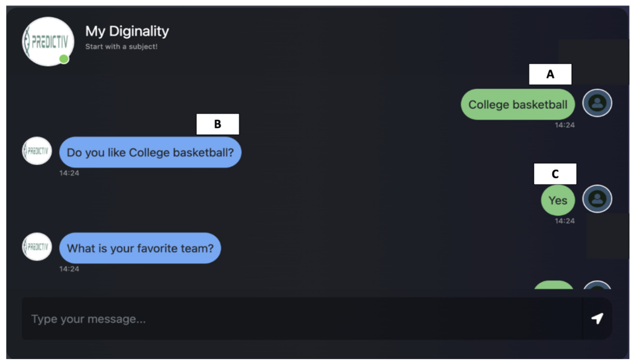Click user avatar beside the Yes message

pos(597,199)
